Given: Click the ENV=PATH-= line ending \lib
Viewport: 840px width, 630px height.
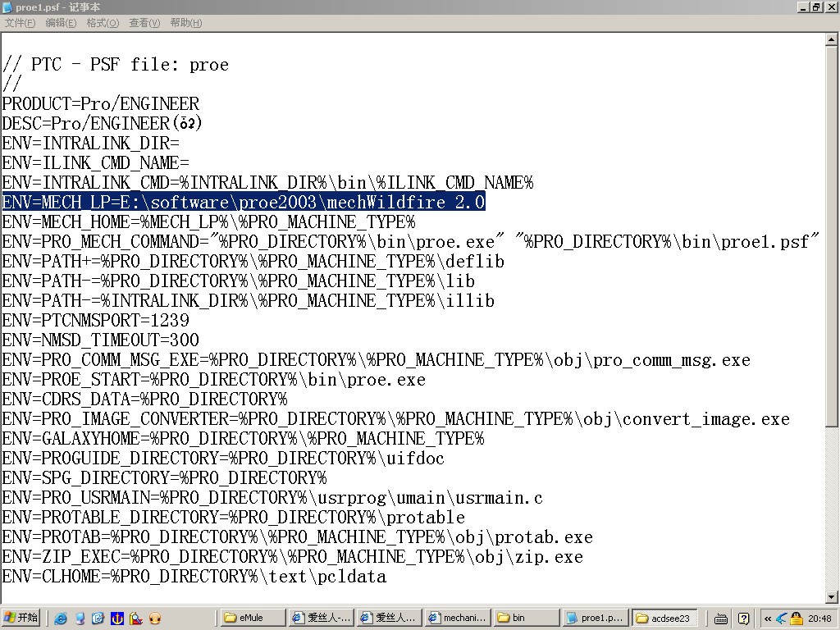Looking at the screenshot, I should pyautogui.click(x=239, y=281).
